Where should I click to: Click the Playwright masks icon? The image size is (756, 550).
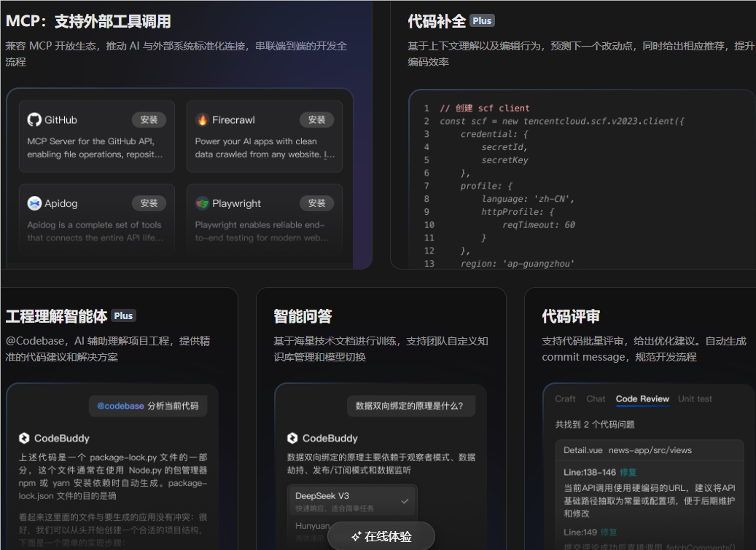coord(202,203)
